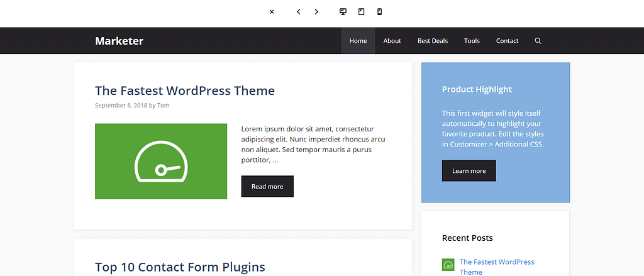Switch to tablet preview mode
644x276 pixels.
pos(362,11)
